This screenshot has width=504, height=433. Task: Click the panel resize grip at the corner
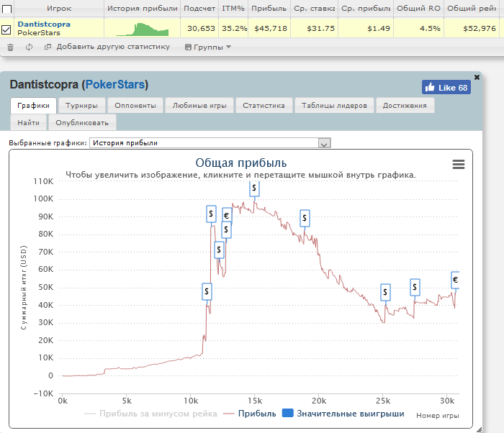(x=479, y=429)
